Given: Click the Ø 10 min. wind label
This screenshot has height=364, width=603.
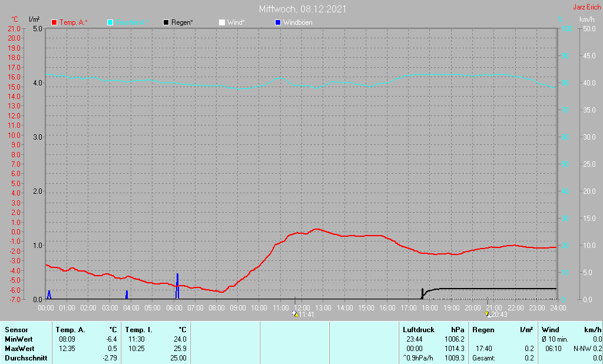Looking at the screenshot, I should click(555, 339).
